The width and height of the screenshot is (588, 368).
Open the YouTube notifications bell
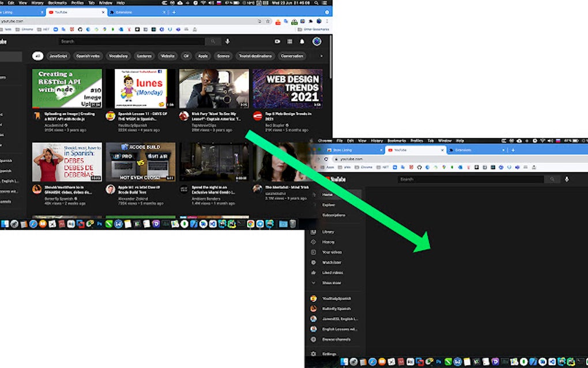tap(302, 42)
